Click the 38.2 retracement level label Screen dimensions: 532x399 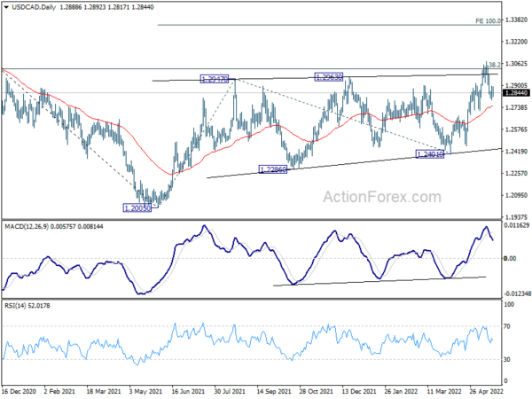click(495, 65)
